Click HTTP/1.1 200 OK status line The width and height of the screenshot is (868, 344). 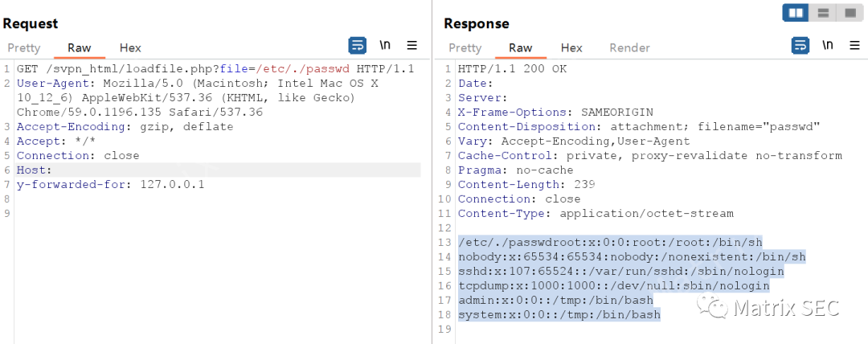(x=513, y=69)
